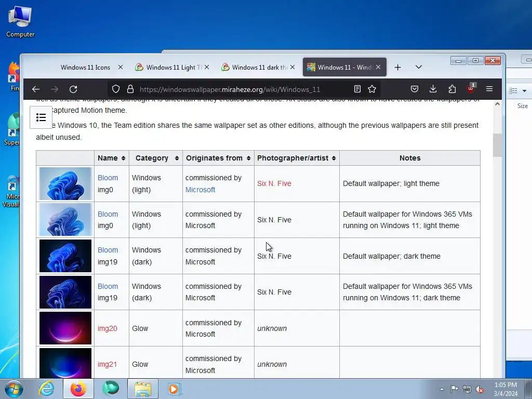The width and height of the screenshot is (532, 399).
Task: Open the Downloads panel
Action: coord(433,89)
